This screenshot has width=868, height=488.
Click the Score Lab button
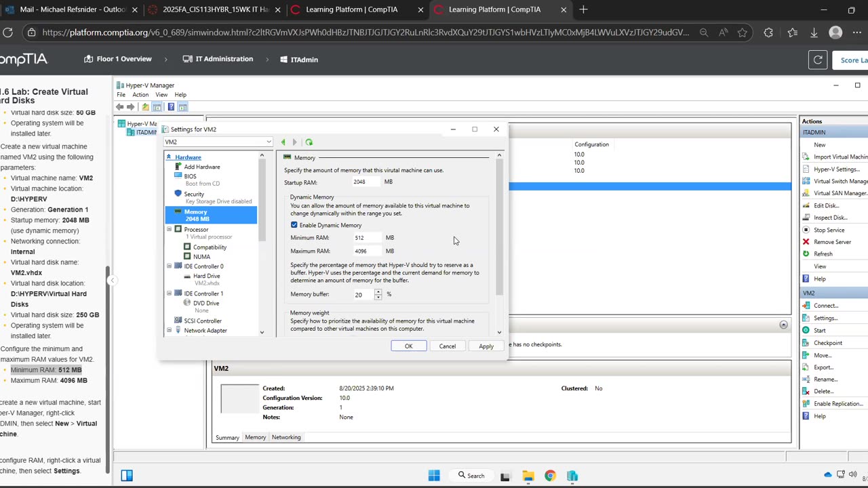850,60
